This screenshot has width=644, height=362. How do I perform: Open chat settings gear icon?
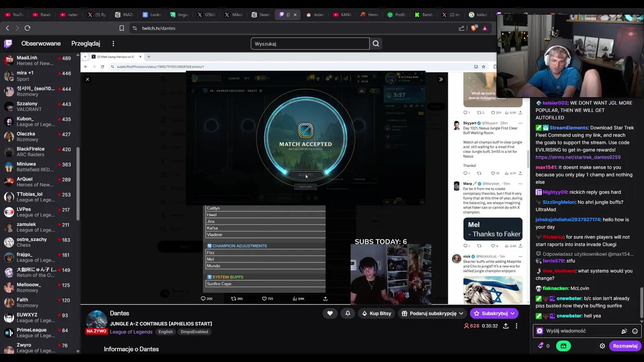[x=602, y=346]
